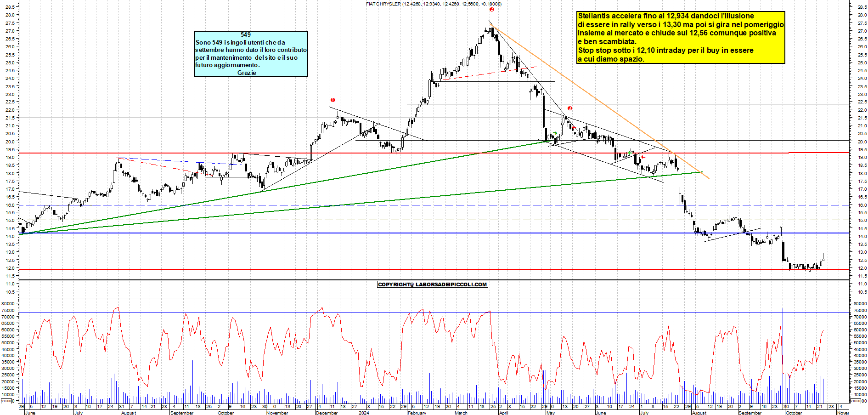Screen dimensions: 868x415
Task: Click 80000 on the right volume axis
Action: point(860,303)
